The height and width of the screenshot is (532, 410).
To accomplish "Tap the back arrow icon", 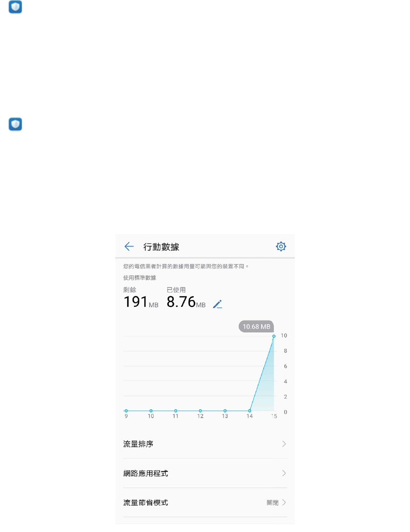I will [x=129, y=247].
